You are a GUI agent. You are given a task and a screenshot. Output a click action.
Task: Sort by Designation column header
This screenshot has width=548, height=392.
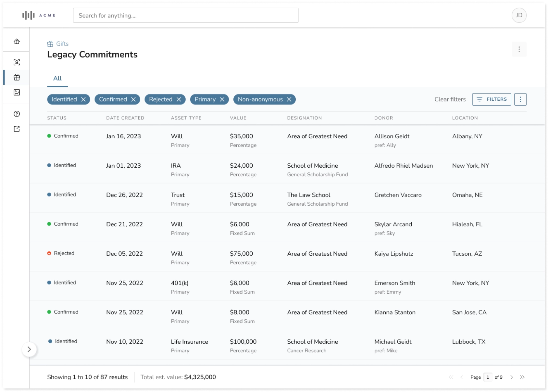(305, 118)
